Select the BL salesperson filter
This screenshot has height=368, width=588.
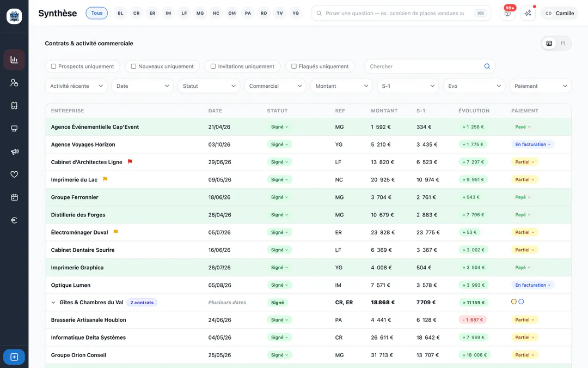[x=120, y=13]
